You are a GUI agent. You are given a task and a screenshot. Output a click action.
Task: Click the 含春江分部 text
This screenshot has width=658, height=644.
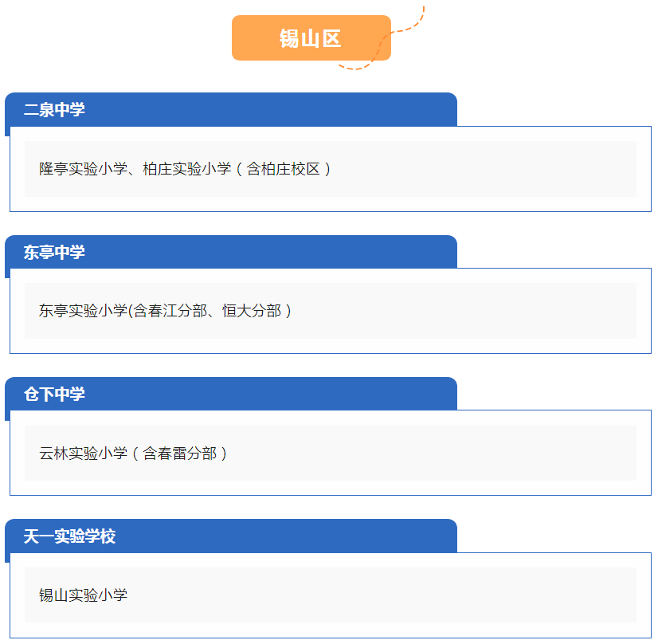pyautogui.click(x=170, y=311)
